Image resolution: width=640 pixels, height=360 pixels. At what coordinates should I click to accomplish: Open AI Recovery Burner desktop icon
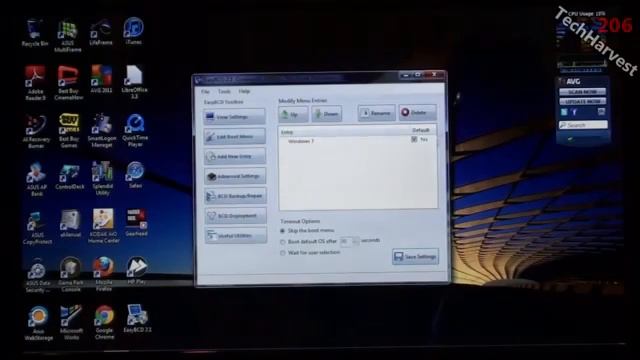pos(36,131)
